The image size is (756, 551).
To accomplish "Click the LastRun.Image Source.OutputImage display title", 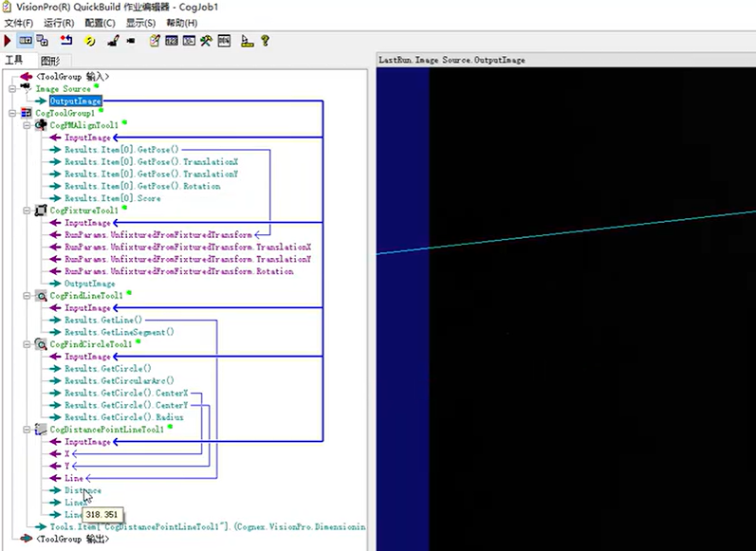I will tap(452, 61).
